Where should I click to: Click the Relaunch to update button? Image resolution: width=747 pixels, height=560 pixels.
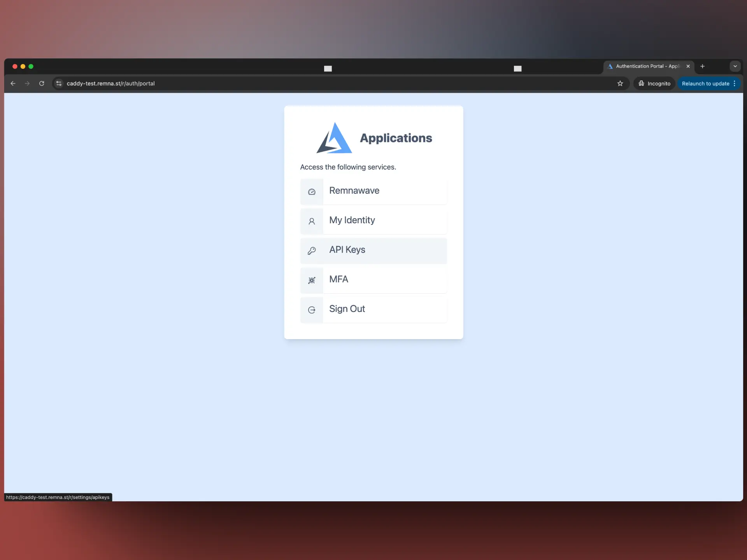(x=706, y=83)
